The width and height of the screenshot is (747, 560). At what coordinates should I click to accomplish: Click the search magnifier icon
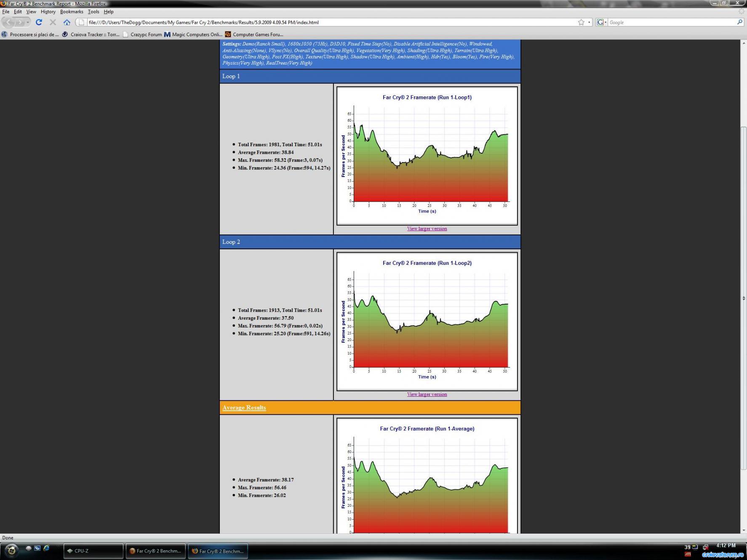pyautogui.click(x=739, y=22)
